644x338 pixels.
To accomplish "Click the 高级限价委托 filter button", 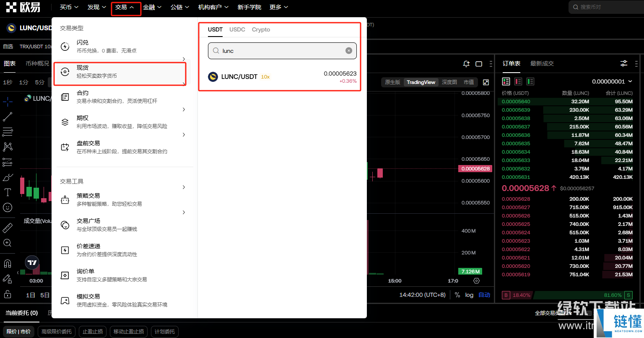I will pyautogui.click(x=57, y=332).
